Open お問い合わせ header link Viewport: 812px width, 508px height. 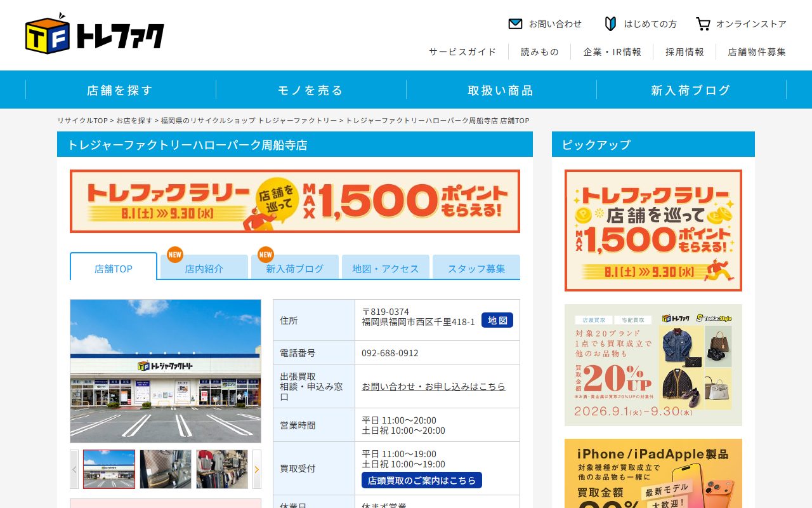555,24
